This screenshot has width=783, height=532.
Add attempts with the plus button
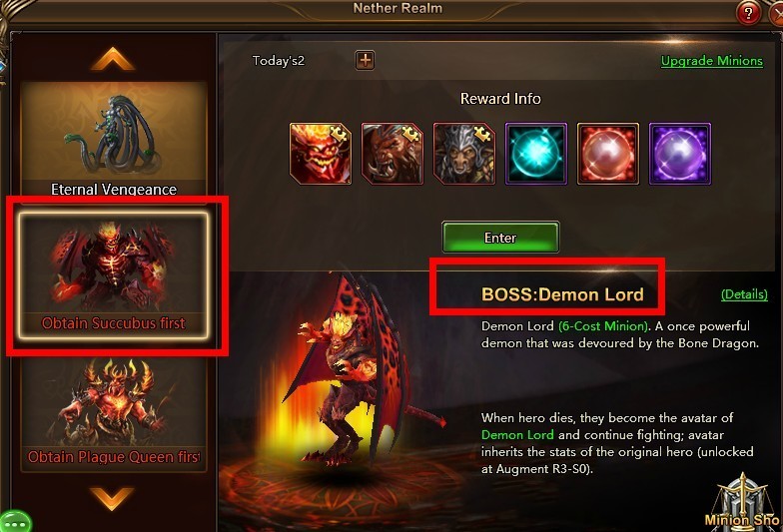click(x=366, y=60)
